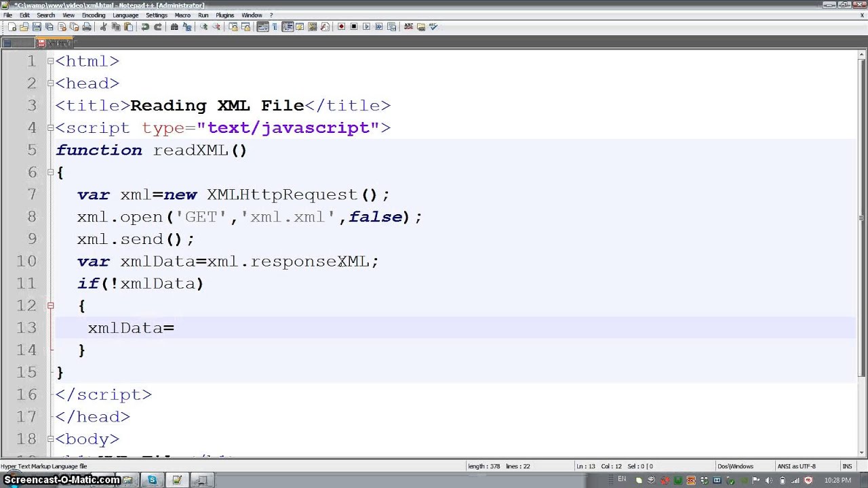The image size is (868, 488).
Task: Toggle Word Wrap in the toolbar
Action: click(262, 27)
